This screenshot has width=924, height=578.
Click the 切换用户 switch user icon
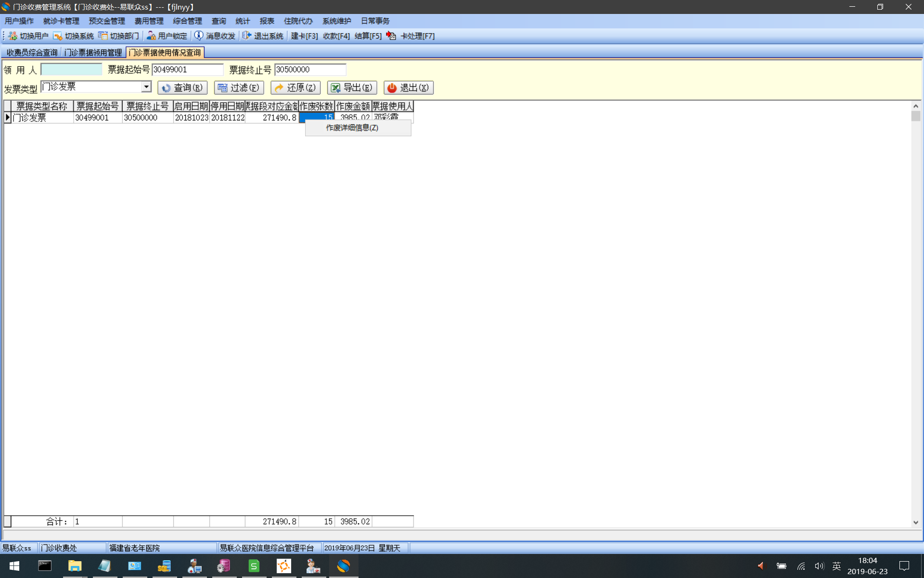click(x=13, y=36)
